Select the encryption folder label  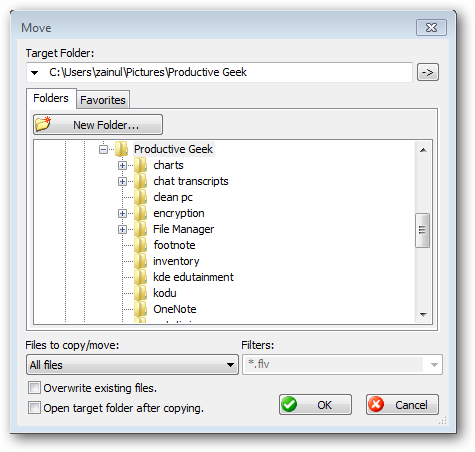[179, 213]
